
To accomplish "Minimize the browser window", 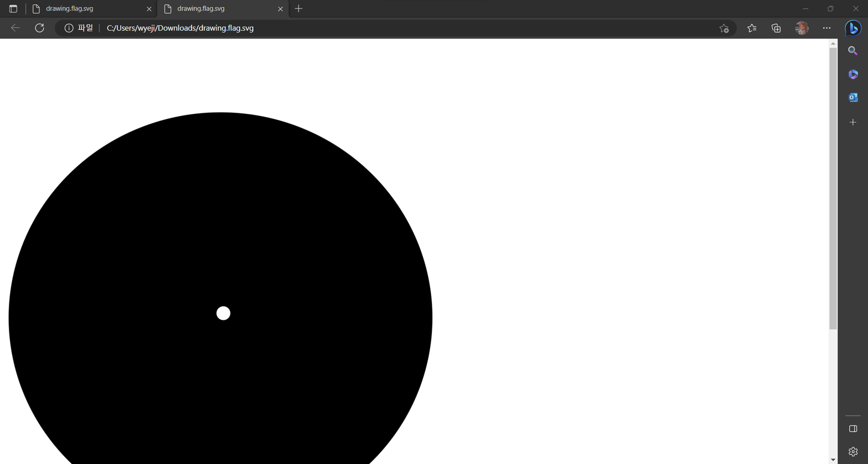I will click(806, 9).
